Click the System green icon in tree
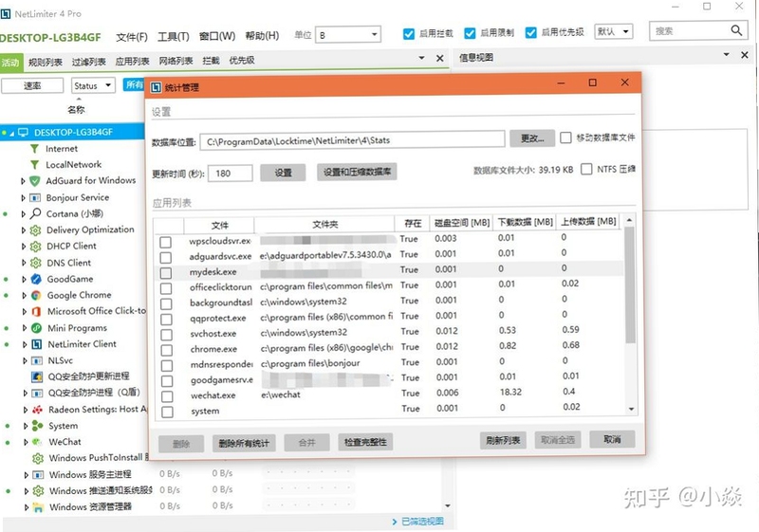Image resolution: width=759 pixels, height=532 pixels. tap(37, 426)
